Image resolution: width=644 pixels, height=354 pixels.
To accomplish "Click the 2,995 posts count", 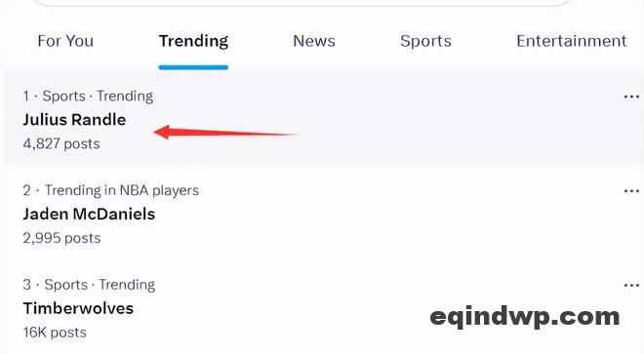I will tap(61, 238).
